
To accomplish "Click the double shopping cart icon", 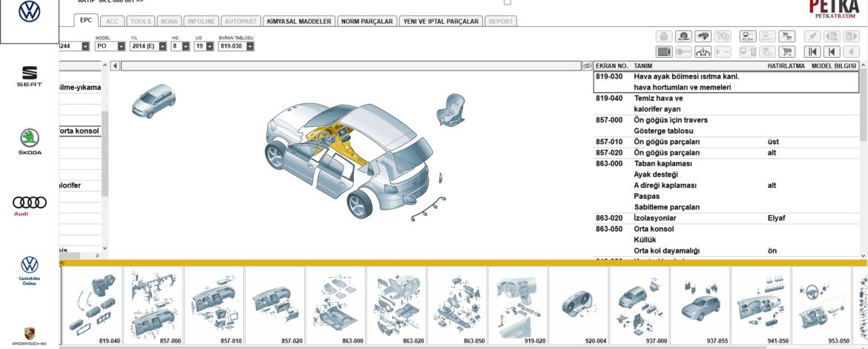I will [786, 36].
